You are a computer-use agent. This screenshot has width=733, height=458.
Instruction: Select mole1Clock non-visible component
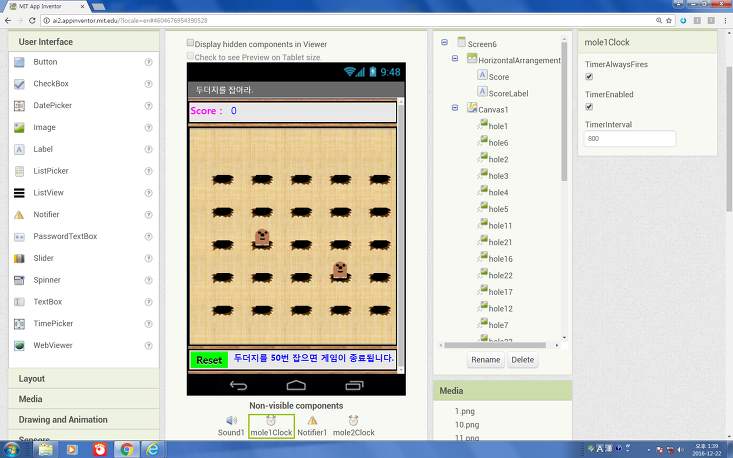(271, 426)
